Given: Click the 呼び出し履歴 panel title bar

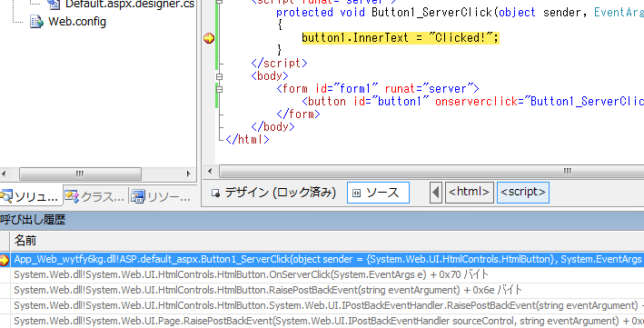Looking at the screenshot, I should (x=322, y=220).
